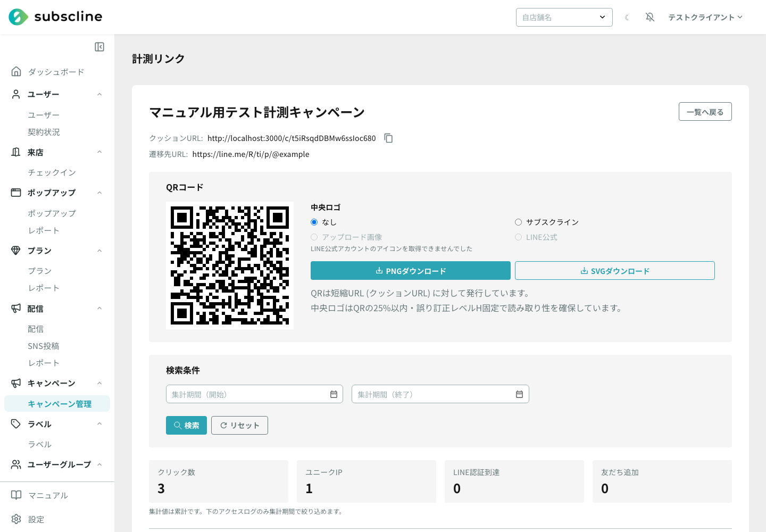Collapse the sidebar panel icon
The width and height of the screenshot is (766, 532).
click(x=99, y=47)
